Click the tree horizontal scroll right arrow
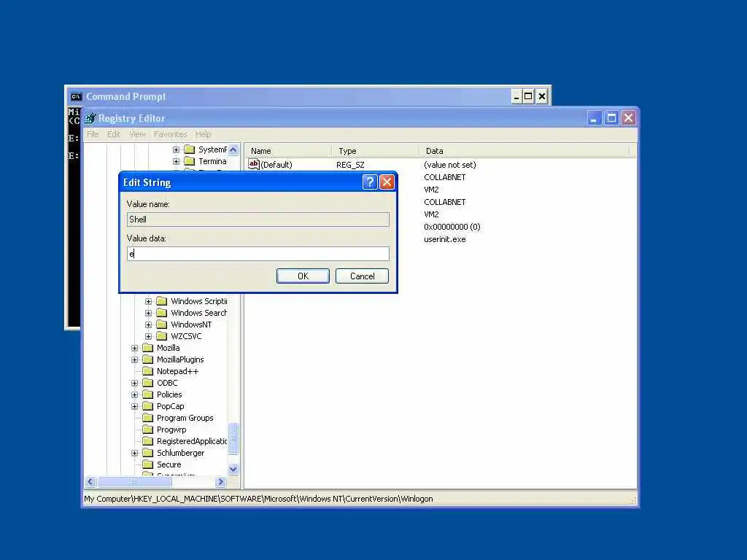 click(x=220, y=482)
